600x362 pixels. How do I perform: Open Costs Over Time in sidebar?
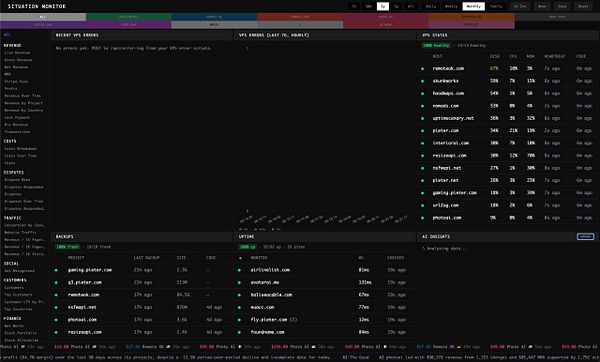(x=20, y=156)
